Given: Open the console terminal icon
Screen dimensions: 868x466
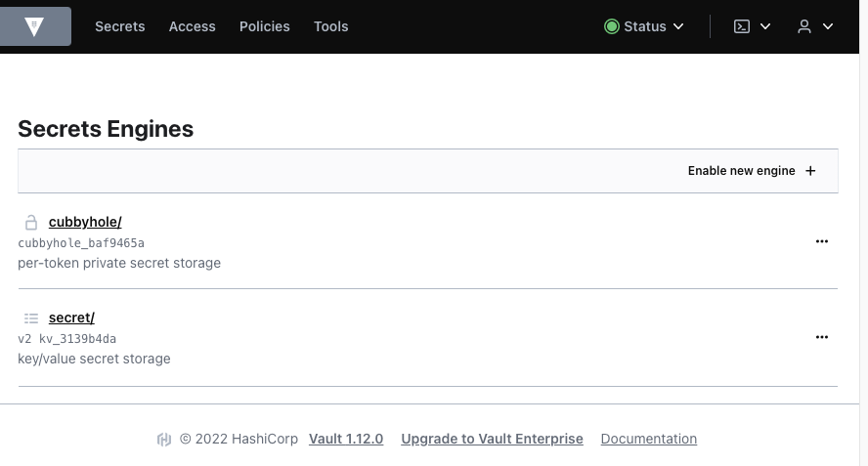Looking at the screenshot, I should [742, 26].
